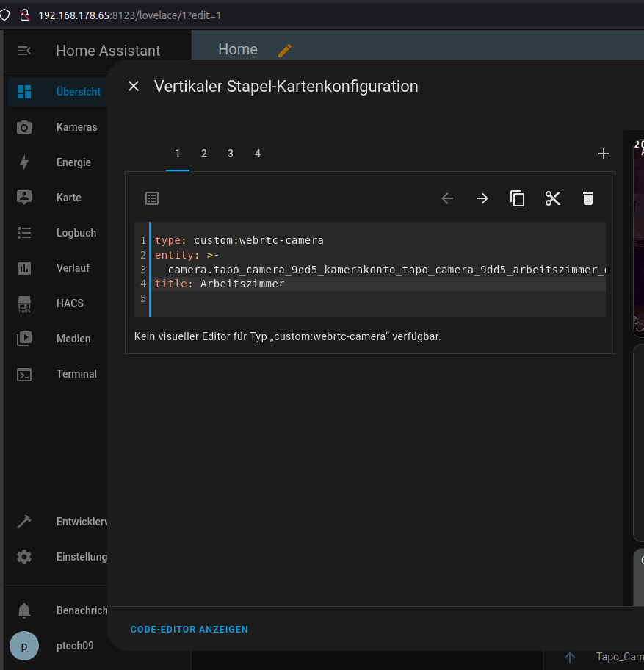This screenshot has width=644, height=670.
Task: Collapse the Home Assistant sidebar menu
Action: pyautogui.click(x=24, y=51)
